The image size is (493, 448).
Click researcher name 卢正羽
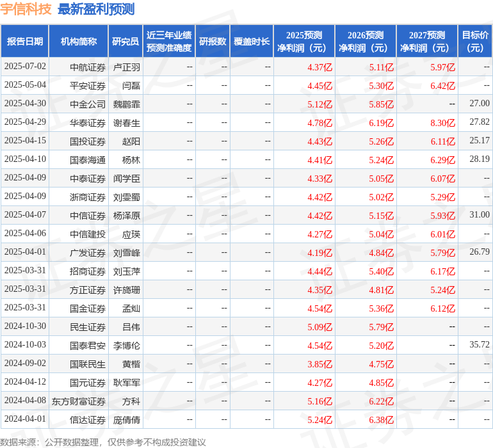[x=126, y=67]
